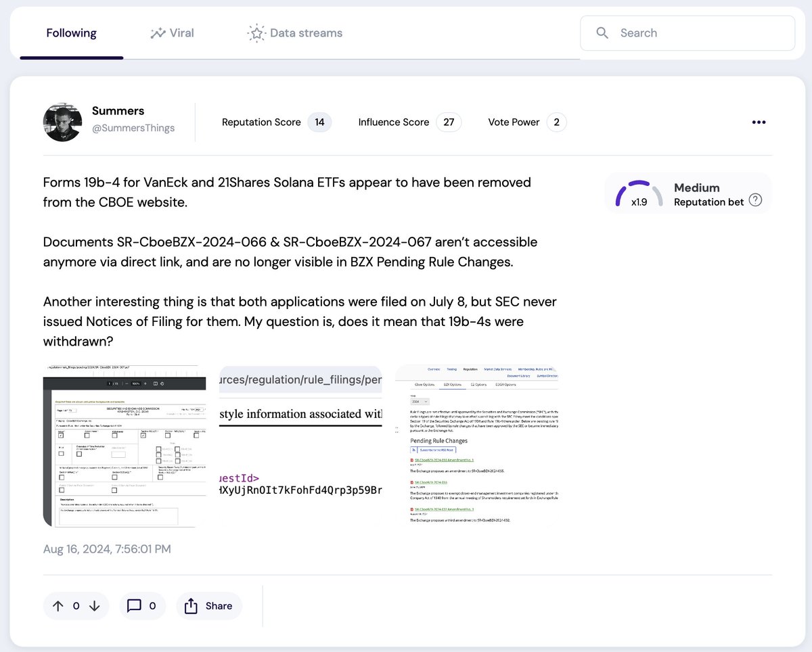The image size is (812, 652).
Task: Click the Vote Power label
Action: [514, 122]
